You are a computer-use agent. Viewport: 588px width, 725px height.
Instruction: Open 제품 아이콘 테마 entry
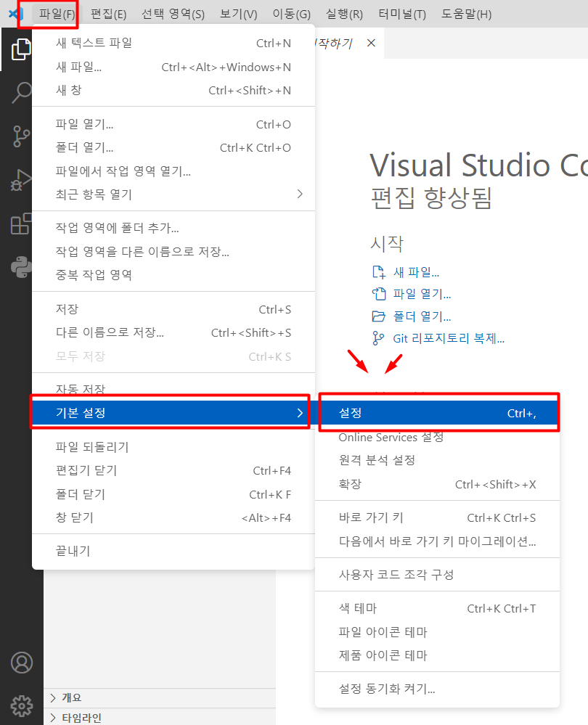coord(438,655)
